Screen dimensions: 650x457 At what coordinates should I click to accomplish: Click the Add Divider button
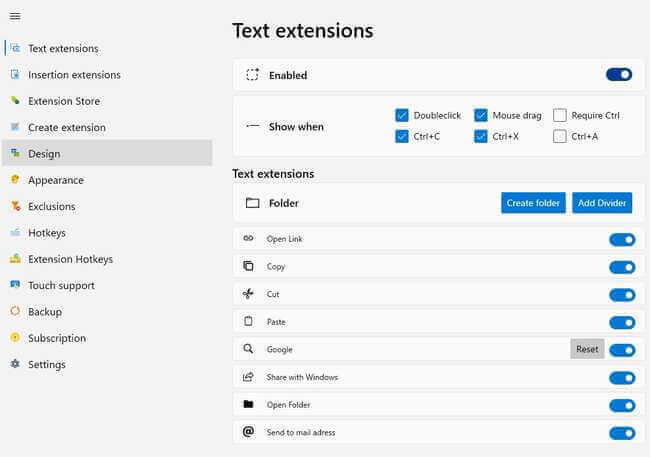pyautogui.click(x=602, y=203)
